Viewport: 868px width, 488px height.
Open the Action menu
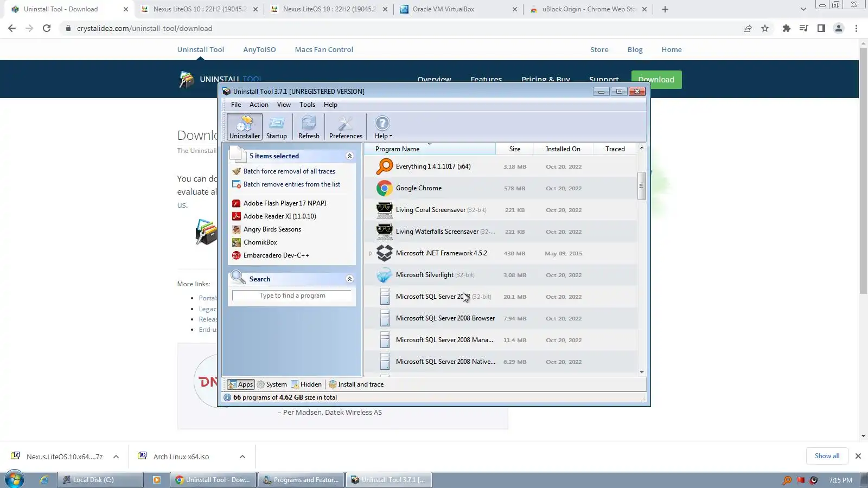(259, 105)
